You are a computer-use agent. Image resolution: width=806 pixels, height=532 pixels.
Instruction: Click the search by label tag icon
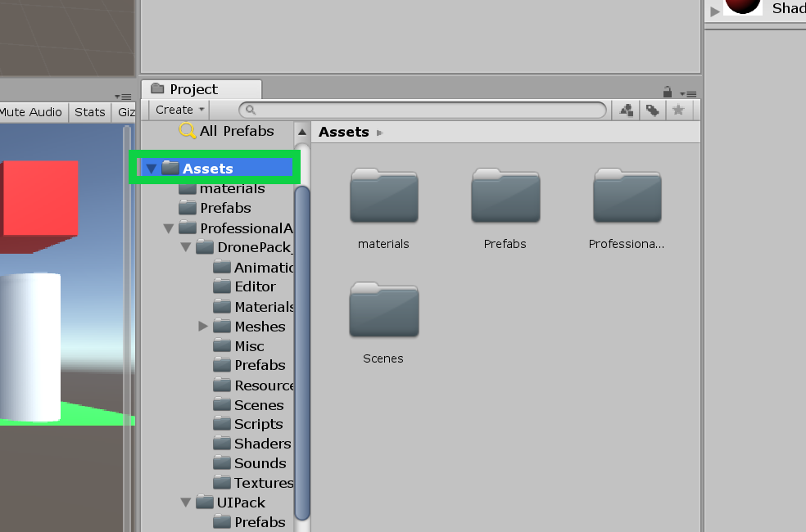652,110
